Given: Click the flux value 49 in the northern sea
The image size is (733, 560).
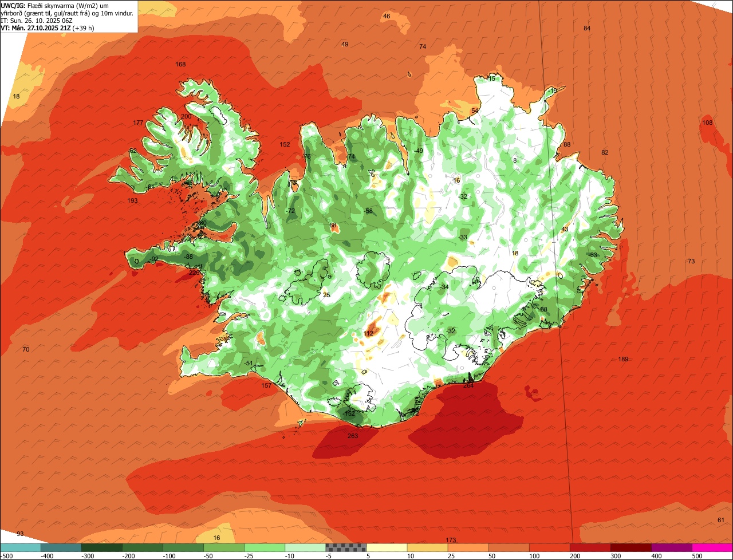Looking at the screenshot, I should (345, 44).
